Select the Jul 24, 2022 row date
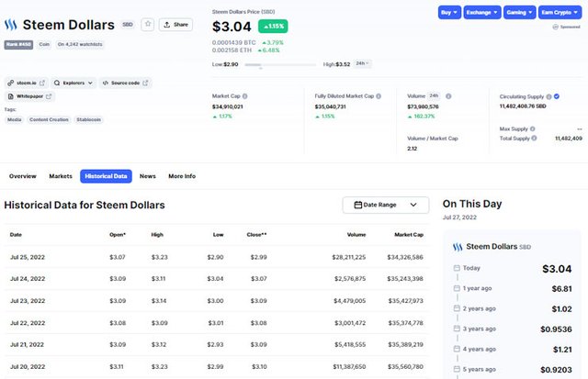The width and height of the screenshot is (588, 379). point(28,279)
